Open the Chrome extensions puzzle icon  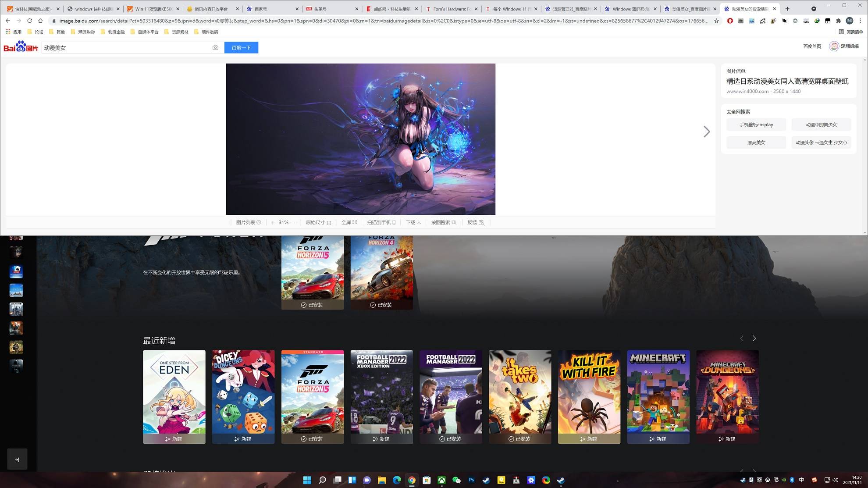tap(839, 21)
